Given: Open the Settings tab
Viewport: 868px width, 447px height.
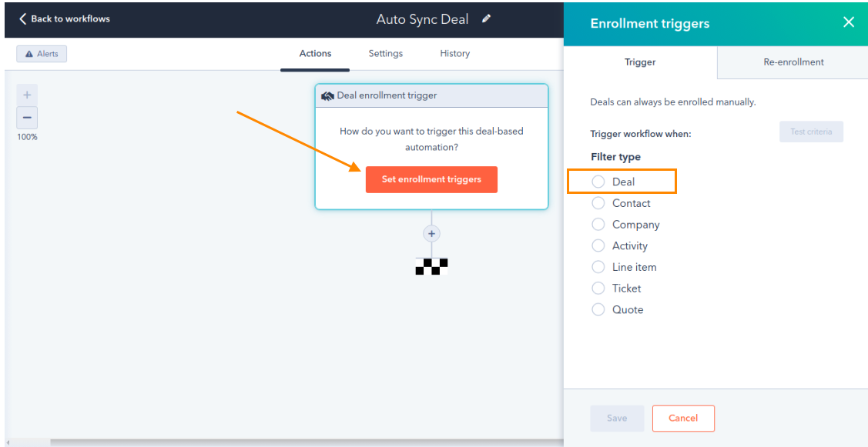Looking at the screenshot, I should pos(386,54).
